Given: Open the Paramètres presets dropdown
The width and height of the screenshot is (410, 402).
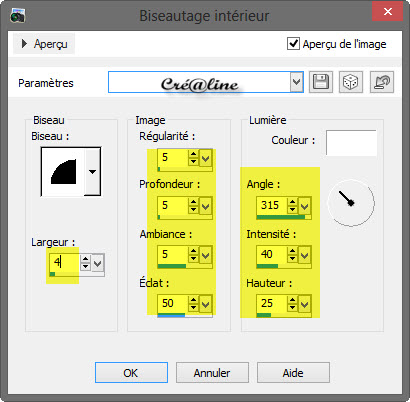Looking at the screenshot, I should point(296,82).
